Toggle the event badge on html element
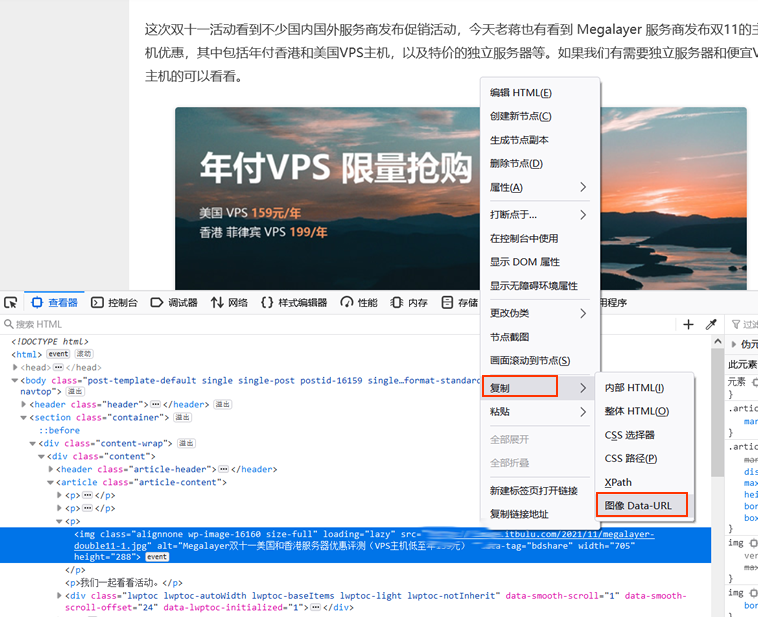Screen dimensions: 758x617 (x=58, y=354)
